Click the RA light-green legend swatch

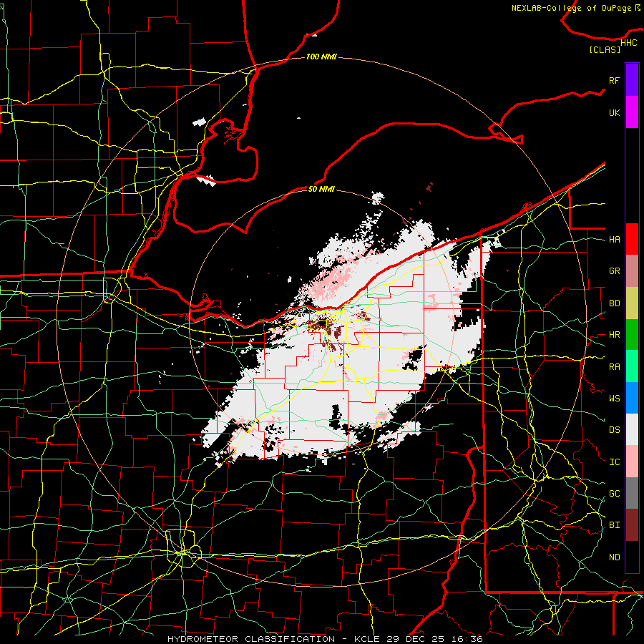632,366
